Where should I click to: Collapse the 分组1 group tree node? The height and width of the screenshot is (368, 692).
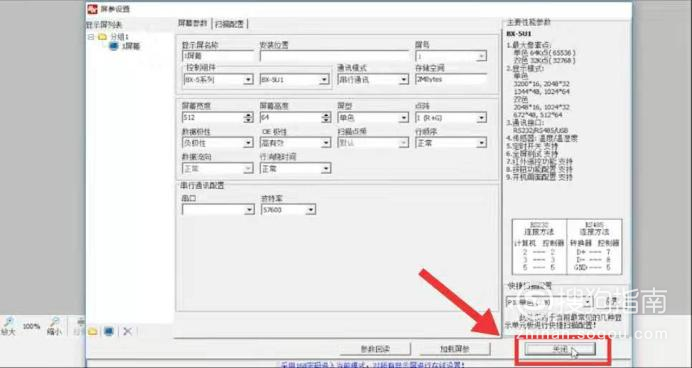(x=91, y=37)
